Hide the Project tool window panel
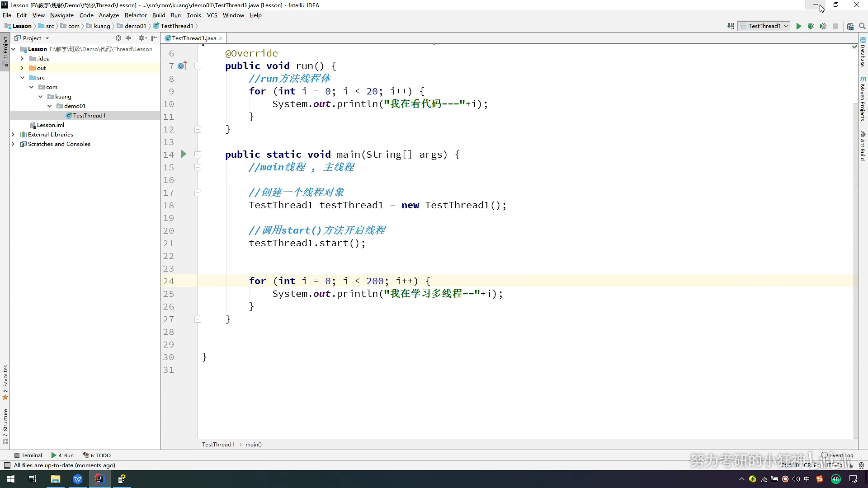 tap(154, 38)
